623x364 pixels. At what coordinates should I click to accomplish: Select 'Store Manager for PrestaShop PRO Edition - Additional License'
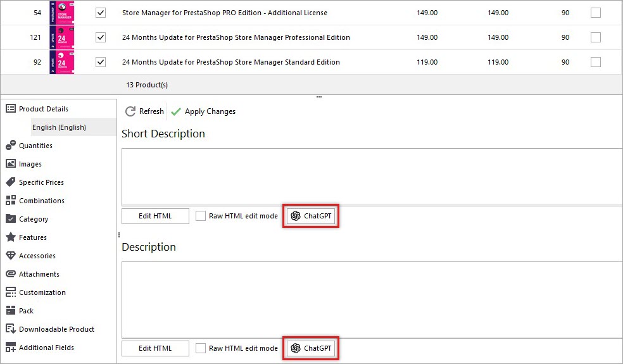point(225,13)
